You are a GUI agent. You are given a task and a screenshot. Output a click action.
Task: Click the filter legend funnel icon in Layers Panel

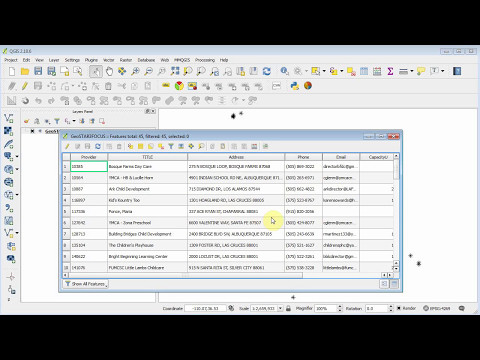pyautogui.click(x=57, y=121)
